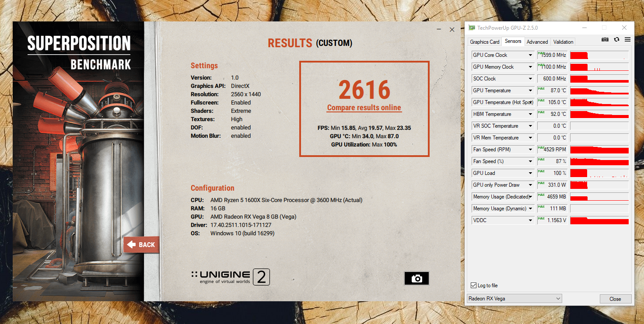644x324 pixels.
Task: Click the 105.0 °C hot spot value
Action: (x=552, y=102)
